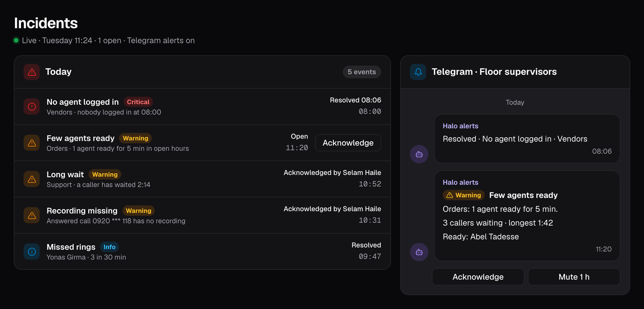This screenshot has height=309, width=644.
Task: Click 'Acknowledged by Selam Haile' on Recording missing row
Action: 332,209
